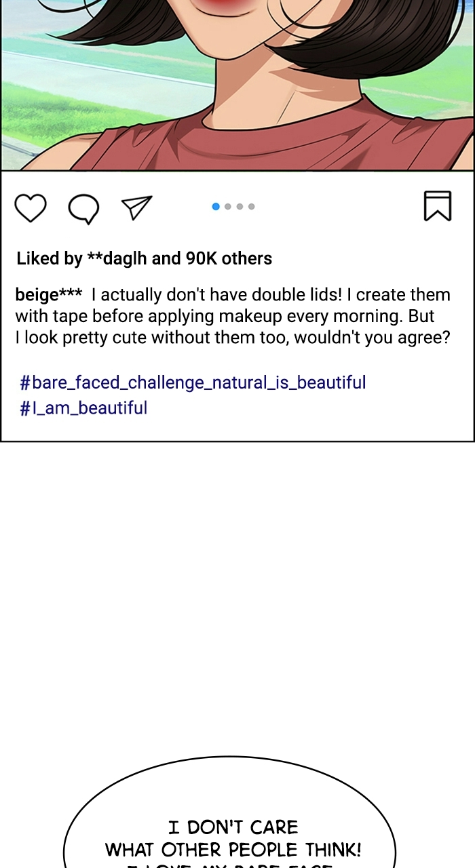Click the girl's red shirt in the photo
The width and height of the screenshot is (475, 868).
click(271, 146)
